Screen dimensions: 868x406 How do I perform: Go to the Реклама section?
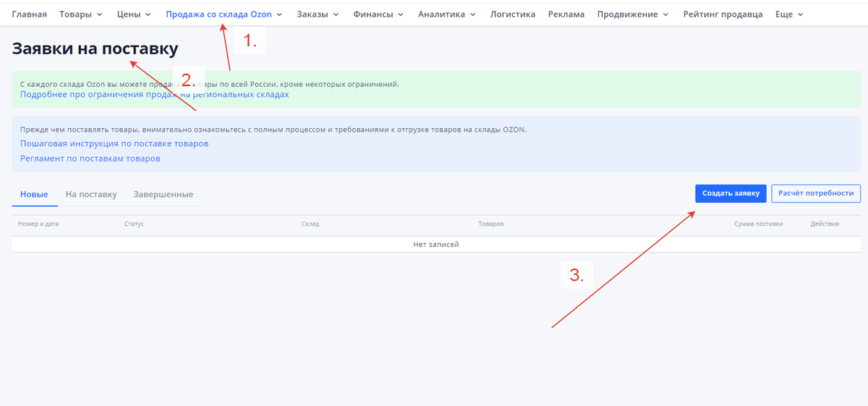pyautogui.click(x=566, y=14)
